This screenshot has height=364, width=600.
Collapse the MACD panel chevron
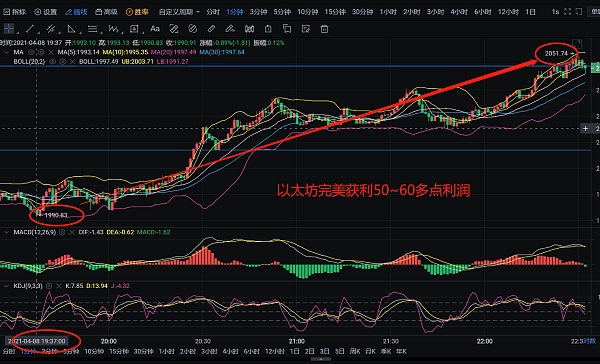[x=6, y=232]
